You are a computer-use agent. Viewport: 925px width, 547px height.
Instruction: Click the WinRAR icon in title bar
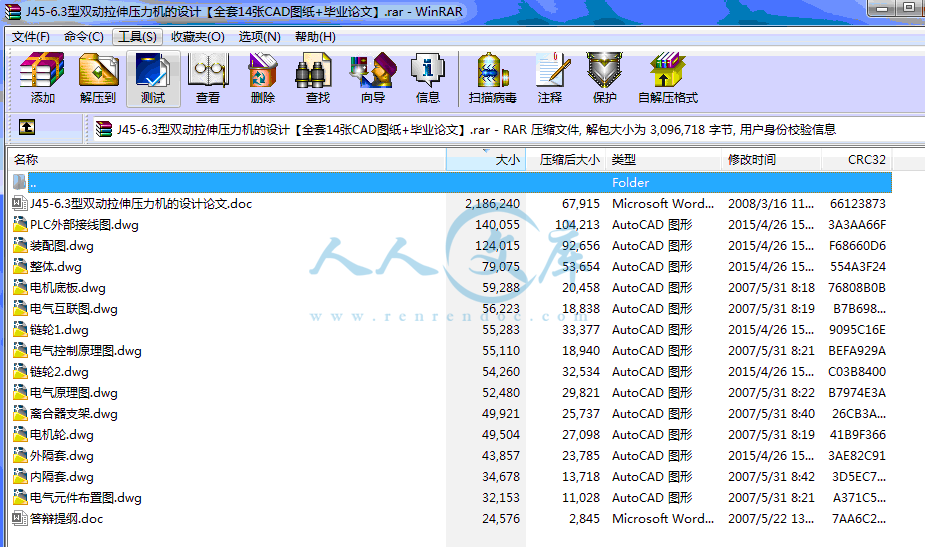12,11
